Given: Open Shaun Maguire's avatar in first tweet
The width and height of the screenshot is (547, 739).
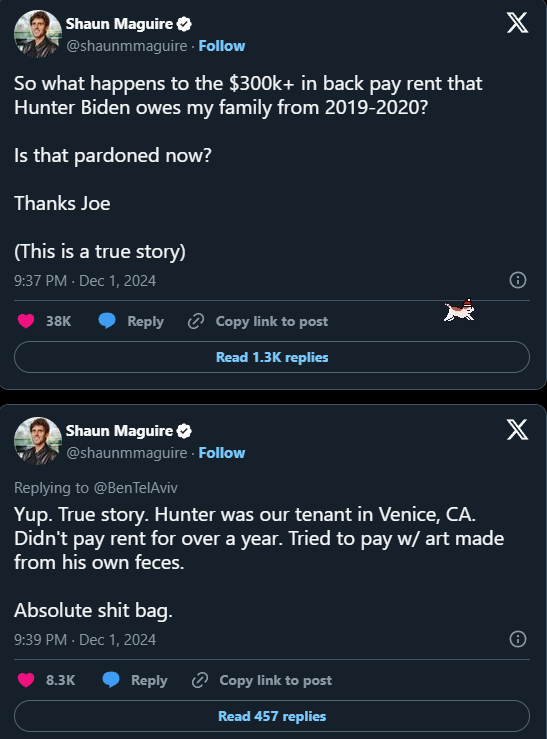Looking at the screenshot, I should click(38, 34).
